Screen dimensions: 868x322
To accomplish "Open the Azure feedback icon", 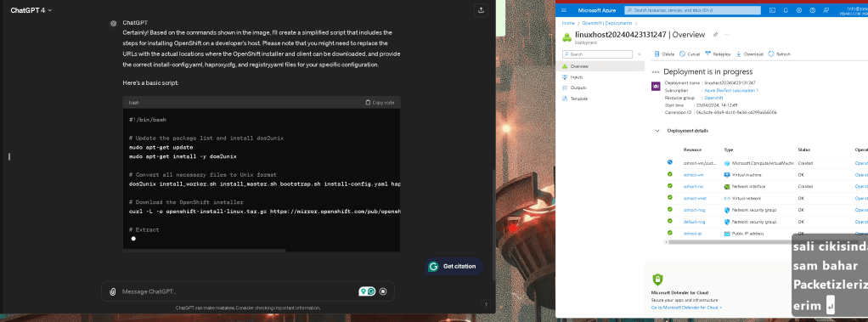I will coord(826,10).
